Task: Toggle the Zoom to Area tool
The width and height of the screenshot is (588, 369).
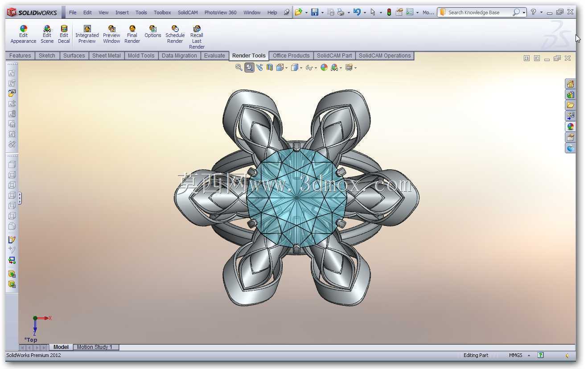Action: 249,67
